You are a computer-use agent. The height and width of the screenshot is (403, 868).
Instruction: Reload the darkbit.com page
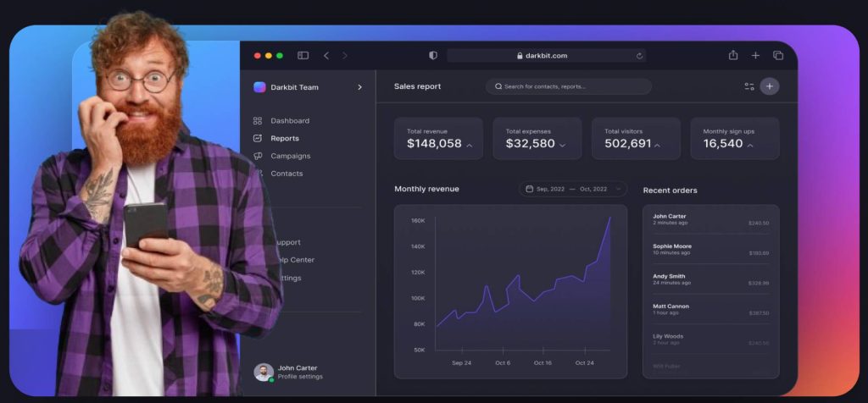coord(640,56)
